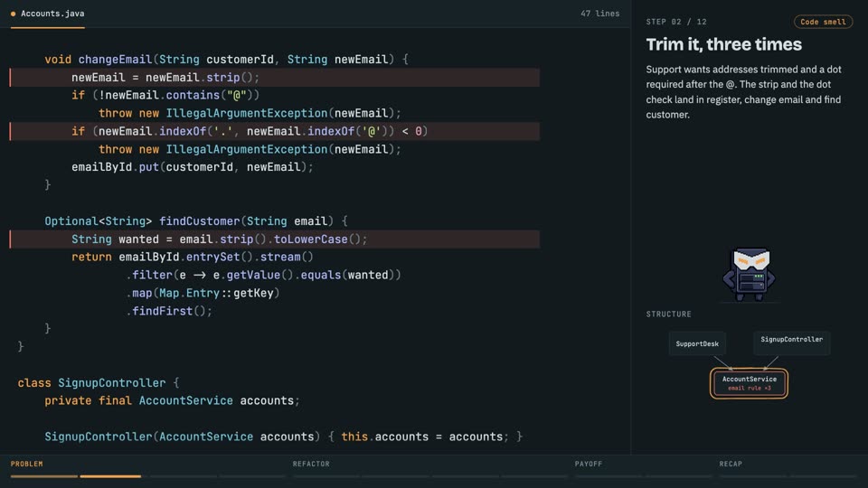Click the robot mascot illustration

749,274
